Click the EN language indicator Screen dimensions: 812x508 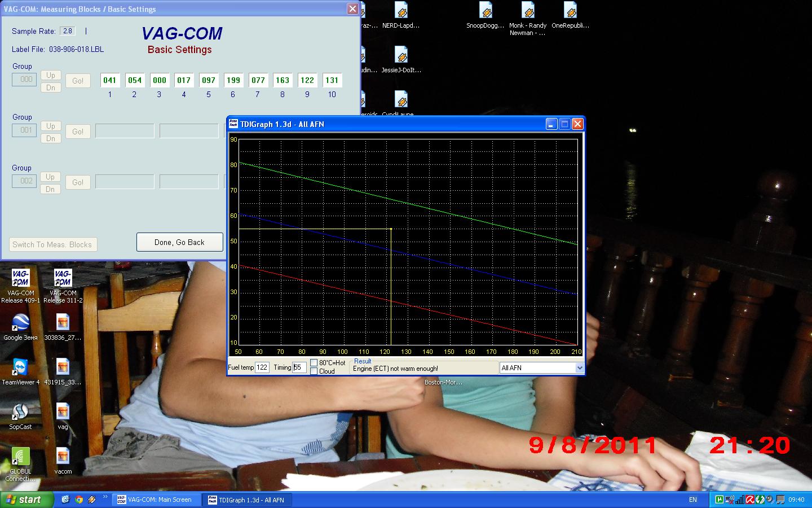(693, 500)
